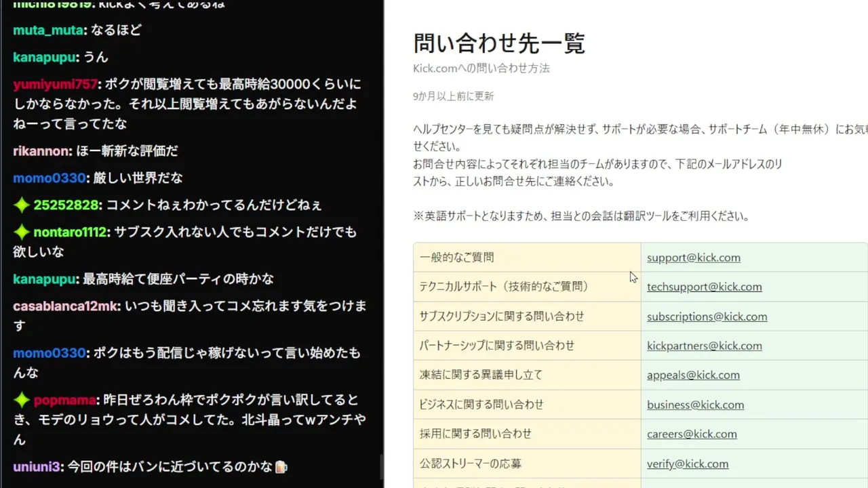Click the username muta_muta in chat
868x488 pixels.
(x=49, y=30)
